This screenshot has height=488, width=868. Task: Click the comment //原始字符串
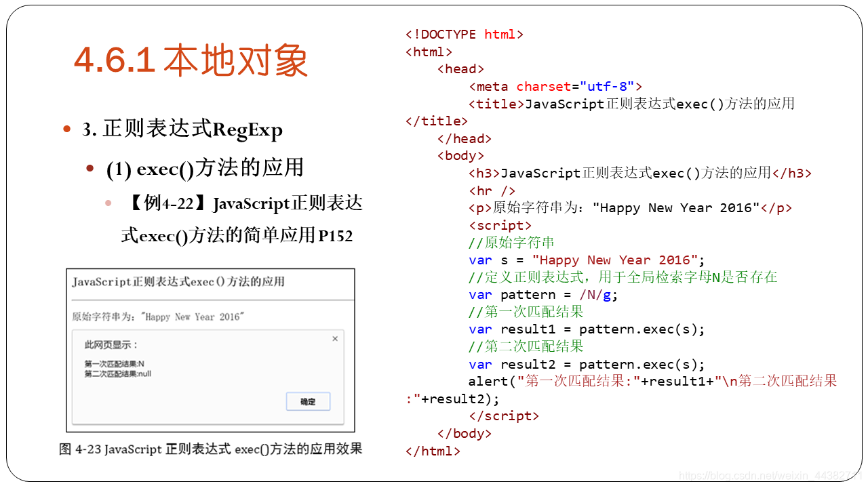[511, 242]
